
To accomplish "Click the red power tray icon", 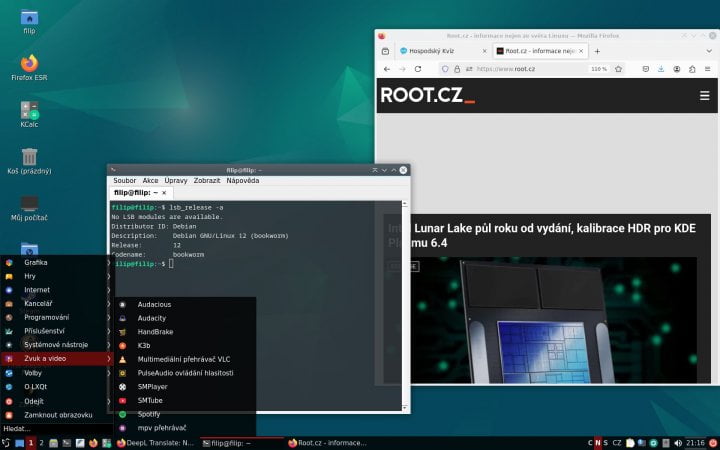I will [x=713, y=443].
